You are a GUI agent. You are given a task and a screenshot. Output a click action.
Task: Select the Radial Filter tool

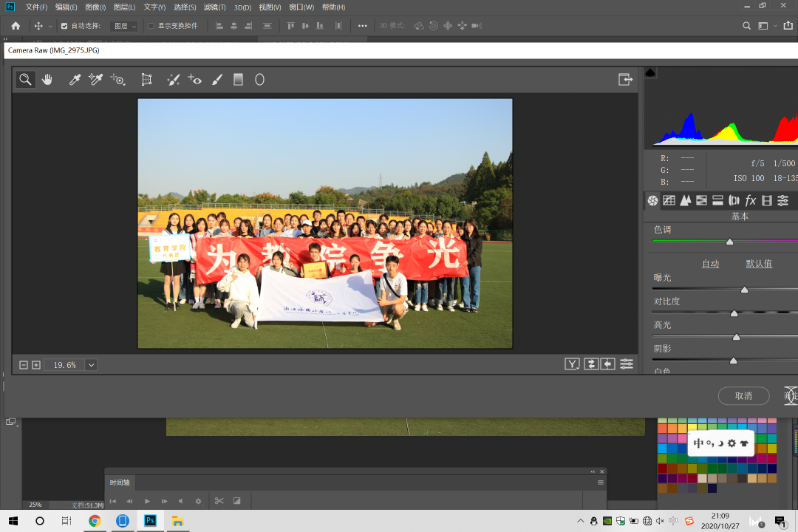(x=260, y=80)
